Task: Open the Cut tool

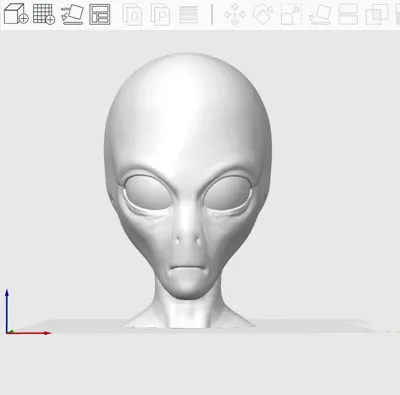Action: click(x=348, y=14)
